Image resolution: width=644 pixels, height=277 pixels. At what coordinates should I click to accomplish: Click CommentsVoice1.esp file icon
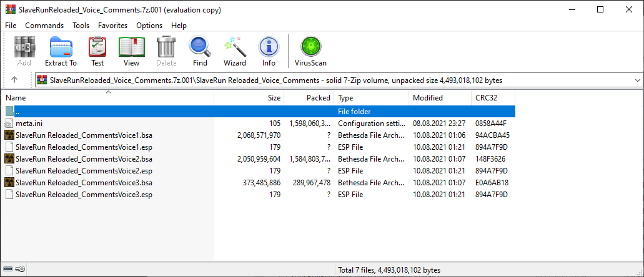pyautogui.click(x=9, y=147)
